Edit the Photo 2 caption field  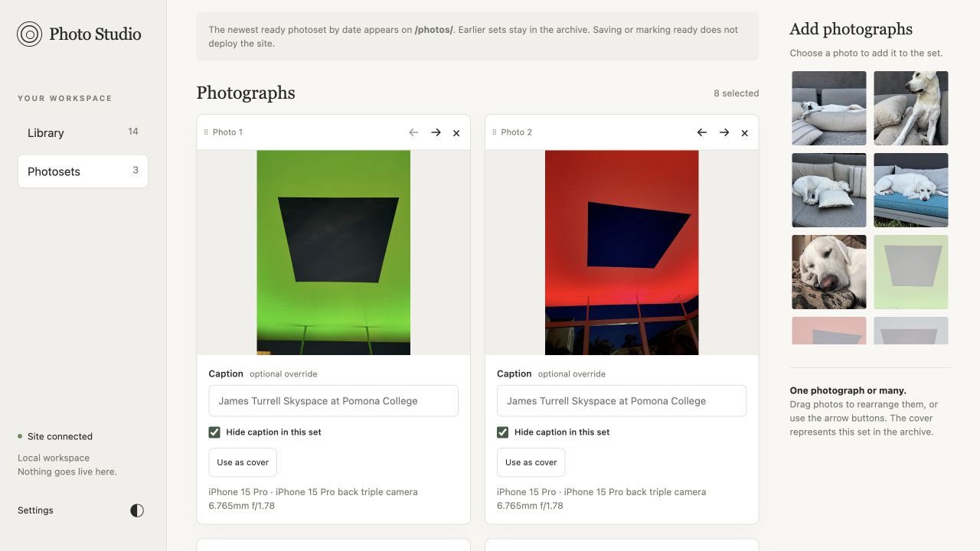(622, 401)
